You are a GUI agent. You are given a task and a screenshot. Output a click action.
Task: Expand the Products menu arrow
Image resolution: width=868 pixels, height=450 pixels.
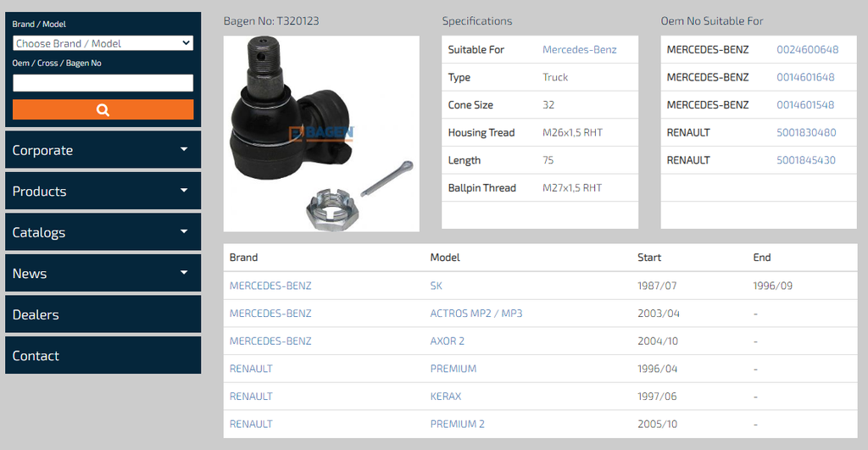[x=184, y=191]
